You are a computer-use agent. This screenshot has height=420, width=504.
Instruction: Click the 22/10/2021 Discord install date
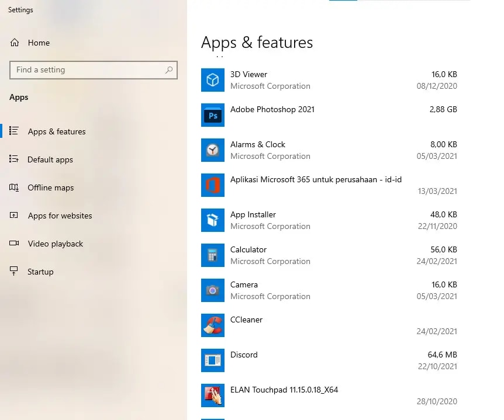coord(437,366)
